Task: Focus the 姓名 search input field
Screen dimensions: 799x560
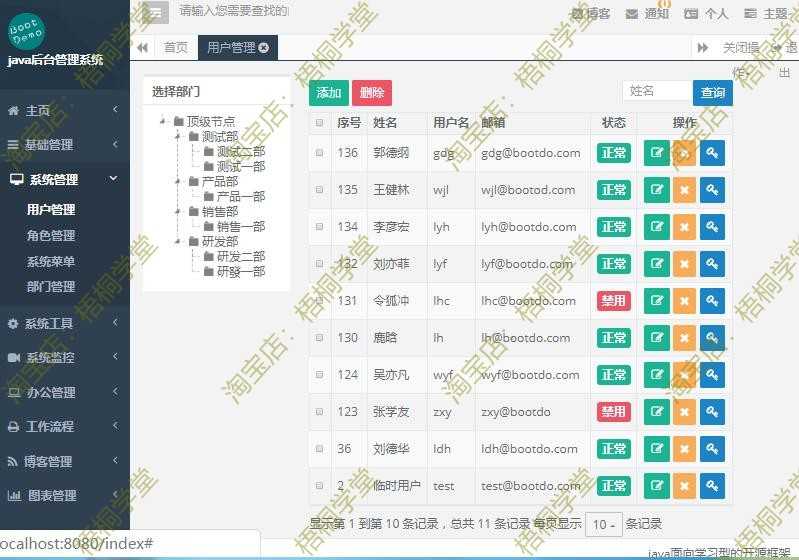Action: 657,91
